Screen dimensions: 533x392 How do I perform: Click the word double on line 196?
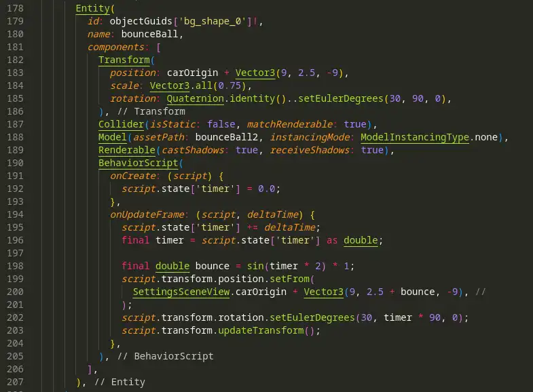tap(361, 240)
